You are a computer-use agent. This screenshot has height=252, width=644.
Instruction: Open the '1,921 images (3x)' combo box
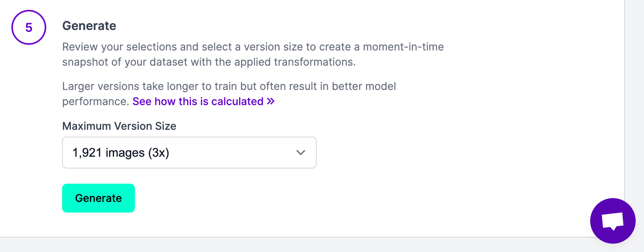(189, 153)
